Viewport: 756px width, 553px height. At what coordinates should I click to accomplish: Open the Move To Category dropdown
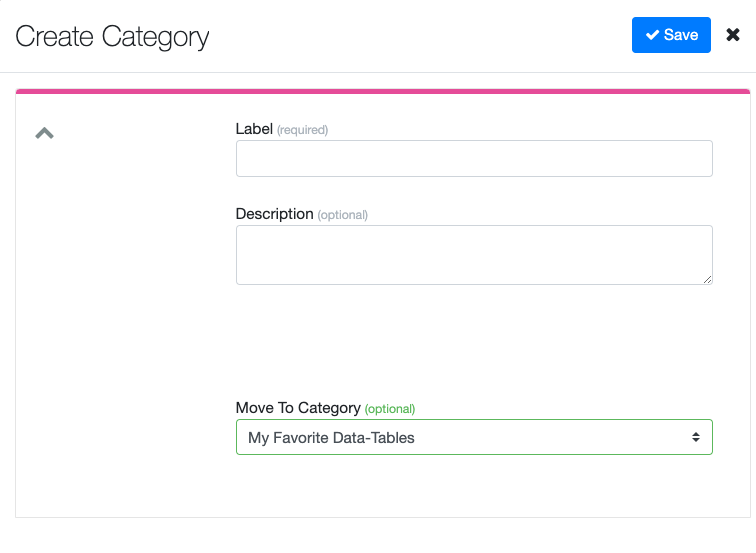coord(474,437)
